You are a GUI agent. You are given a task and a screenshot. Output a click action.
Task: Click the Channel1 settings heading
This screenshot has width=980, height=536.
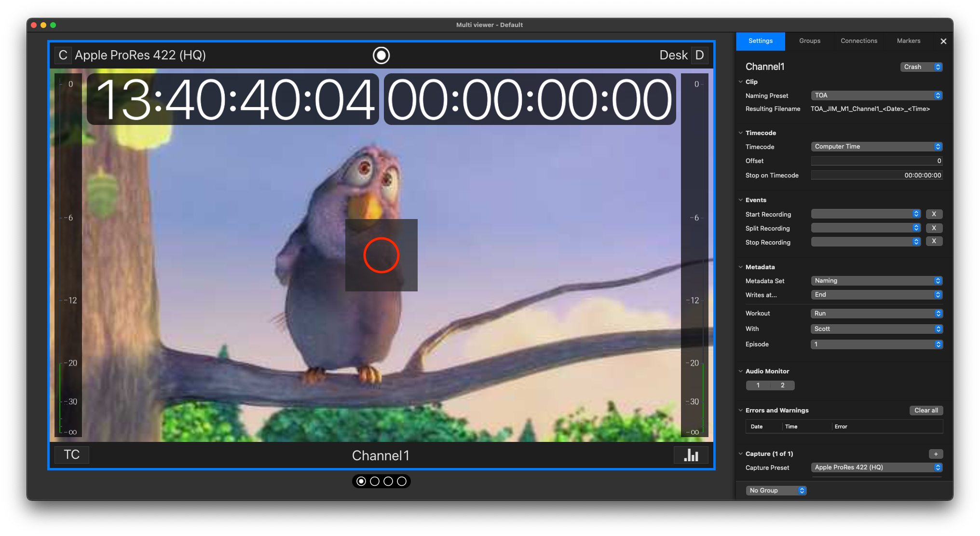pos(765,67)
